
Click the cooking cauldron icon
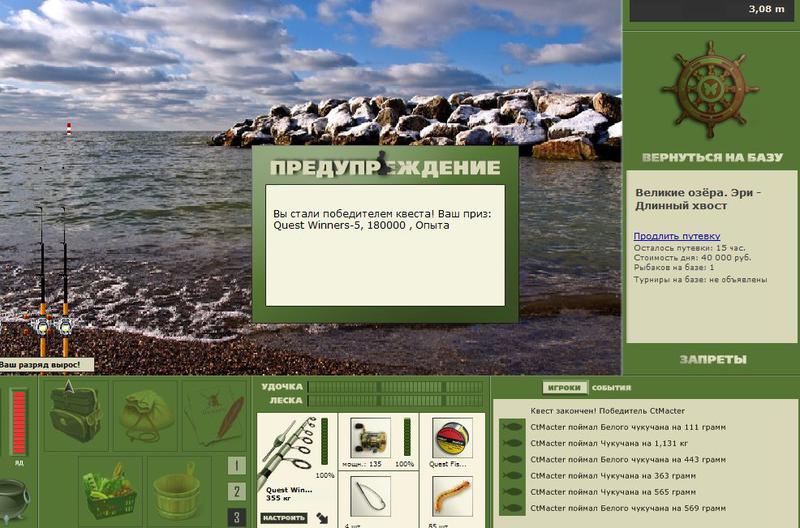tap(14, 500)
